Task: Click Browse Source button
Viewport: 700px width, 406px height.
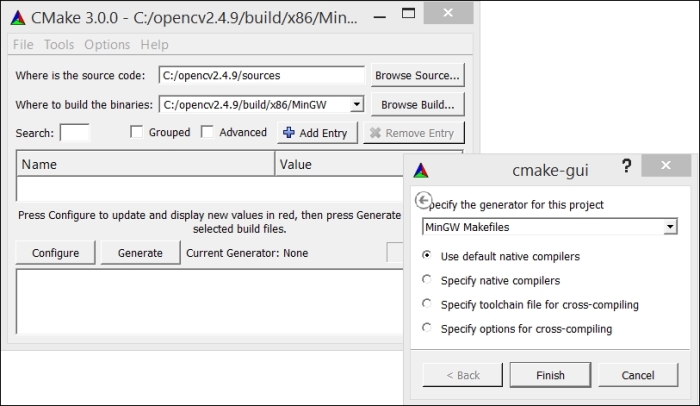Action: point(417,75)
